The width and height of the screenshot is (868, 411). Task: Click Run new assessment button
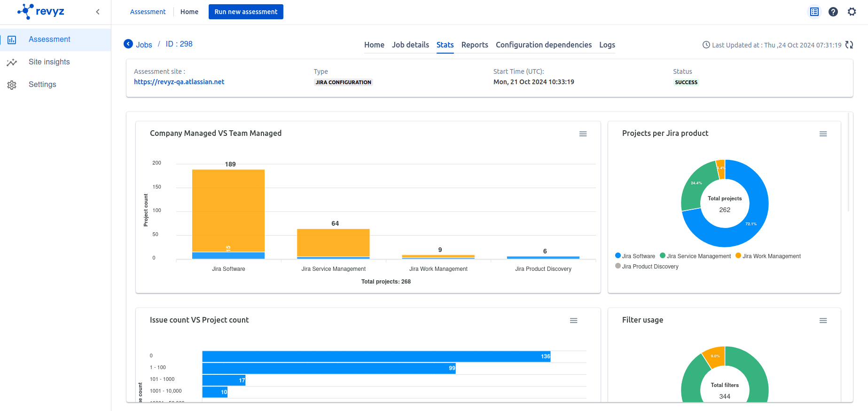(x=246, y=12)
